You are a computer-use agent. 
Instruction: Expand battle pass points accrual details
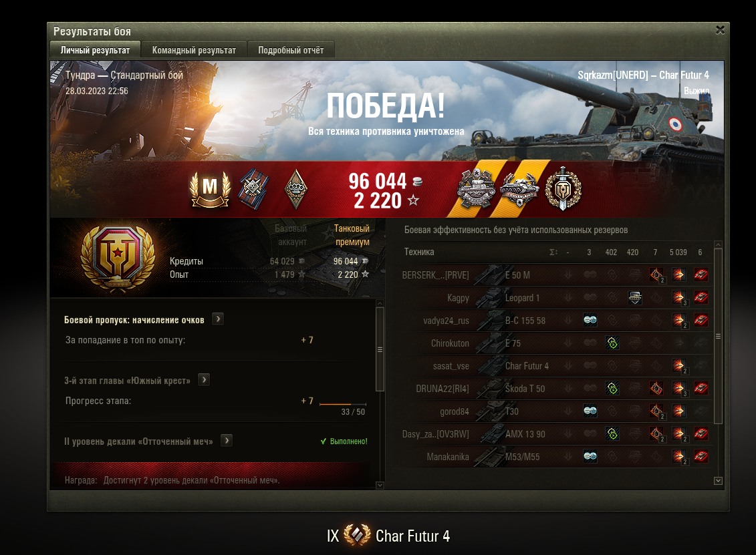click(218, 319)
